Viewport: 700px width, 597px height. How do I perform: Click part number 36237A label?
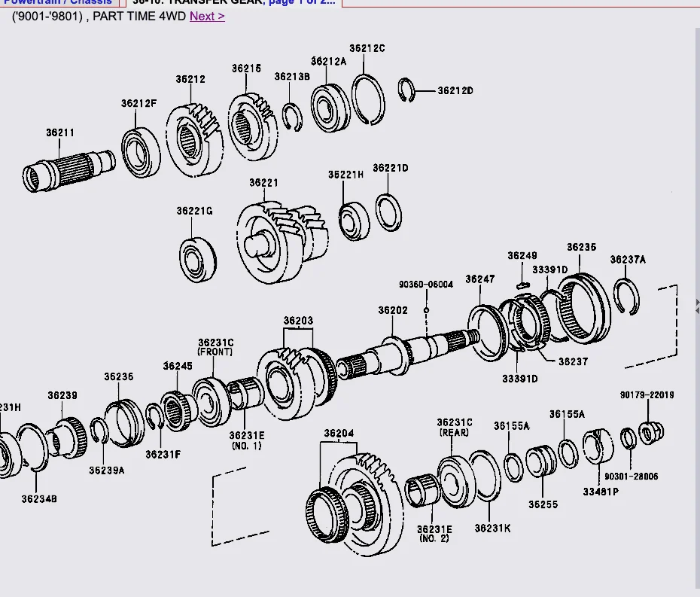tap(628, 260)
